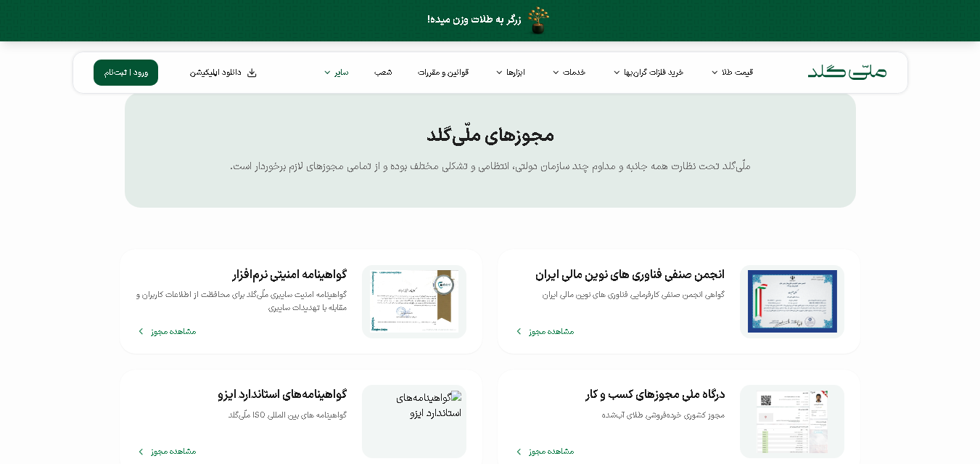Click the heading گواهینامه‌های استاندارد ایزو
Viewport: 980px width, 464px height.
(282, 394)
